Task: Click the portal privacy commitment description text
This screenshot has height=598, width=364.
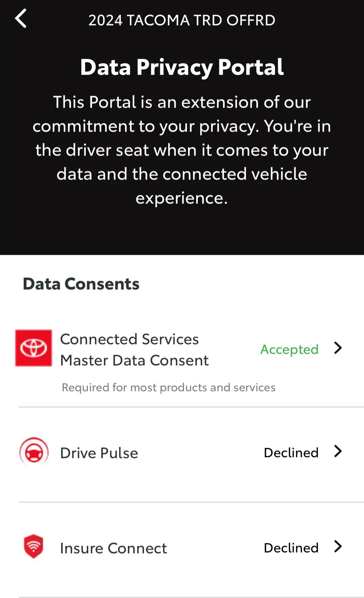Action: 182,150
